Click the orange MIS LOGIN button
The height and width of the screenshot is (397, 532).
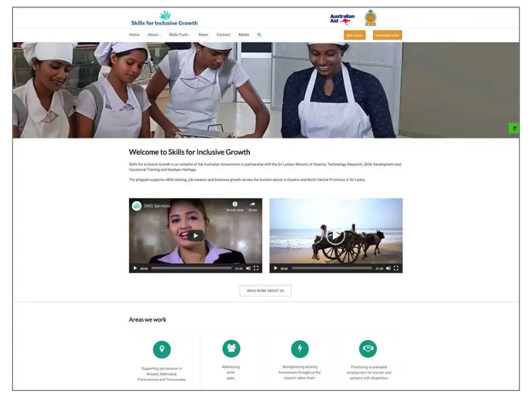(x=355, y=35)
